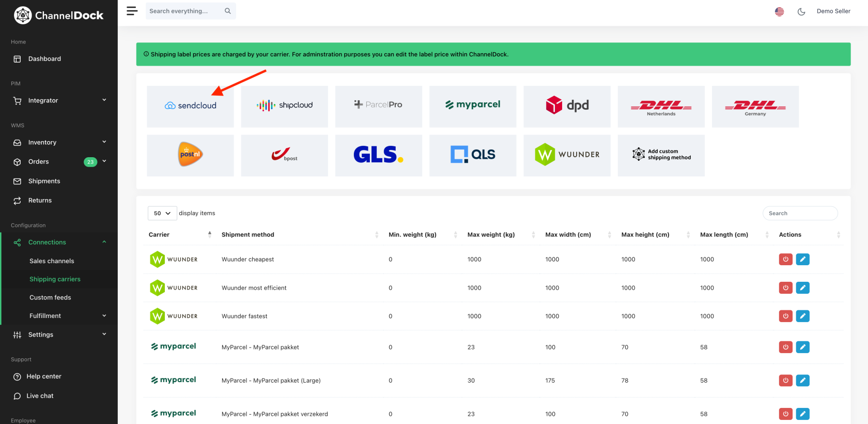Select DHL Netherlands carrier tile

point(661,106)
